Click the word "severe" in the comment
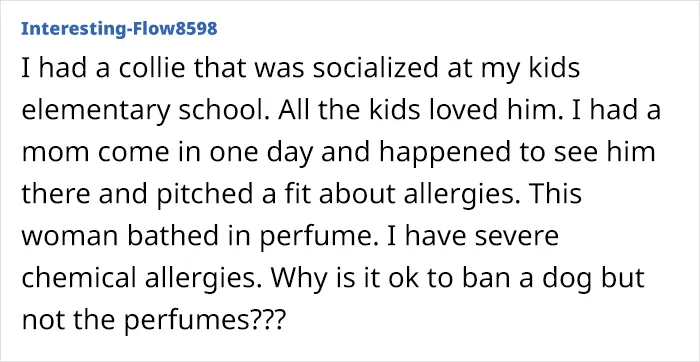This screenshot has width=700, height=362. click(516, 237)
